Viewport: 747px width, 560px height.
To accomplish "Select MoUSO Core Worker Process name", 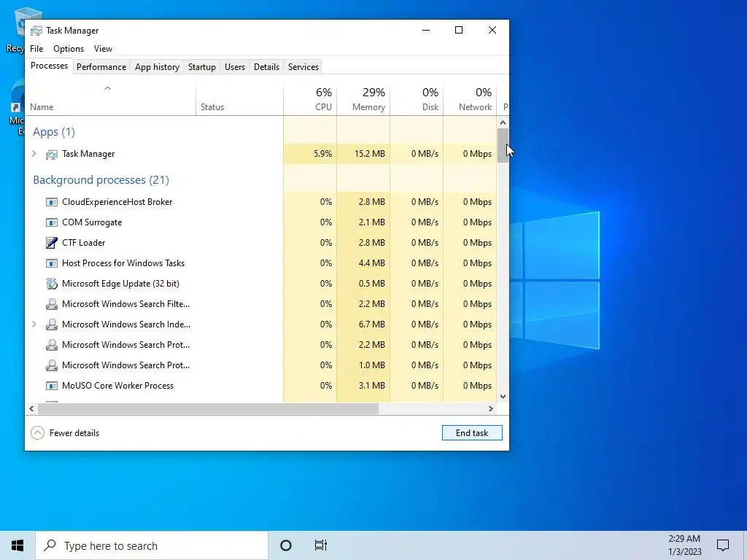I will 117,386.
